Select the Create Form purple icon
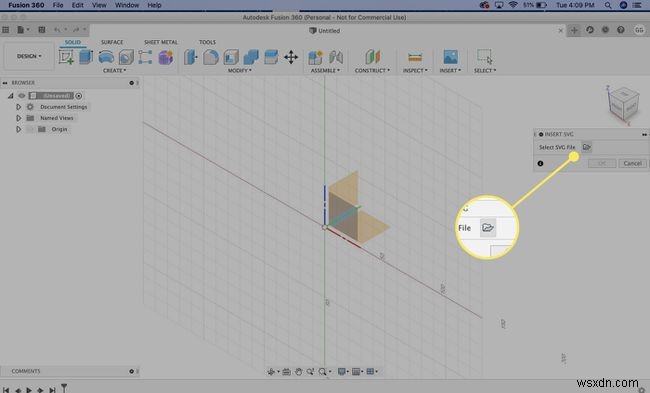The height and width of the screenshot is (393, 650). click(x=165, y=57)
